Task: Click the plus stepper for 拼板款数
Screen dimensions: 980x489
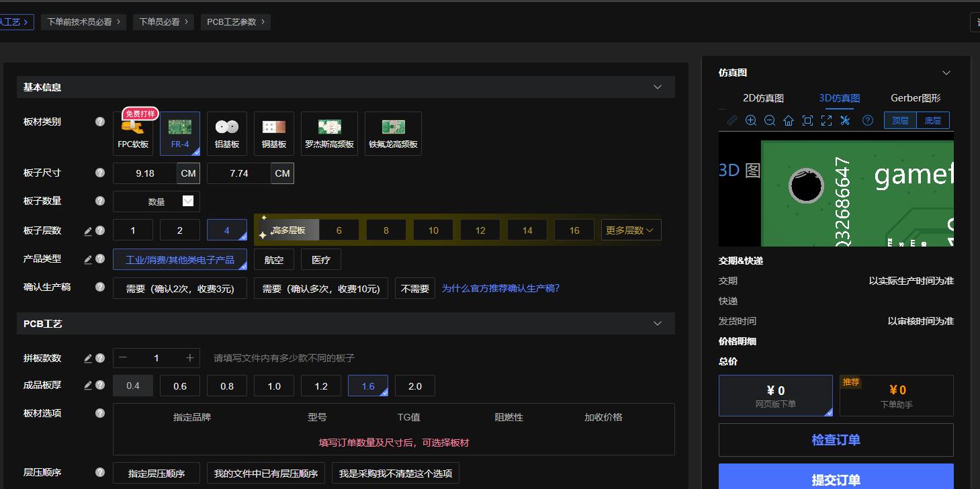Action: pyautogui.click(x=190, y=358)
